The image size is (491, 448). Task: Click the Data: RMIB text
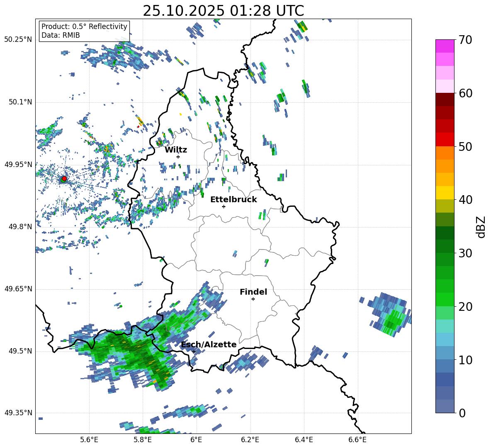(x=61, y=35)
